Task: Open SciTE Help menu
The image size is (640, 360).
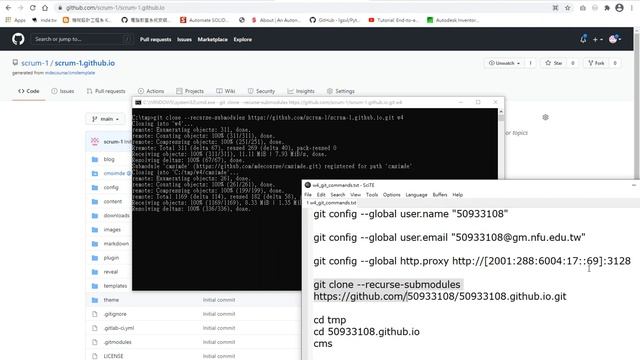Action: (x=458, y=195)
